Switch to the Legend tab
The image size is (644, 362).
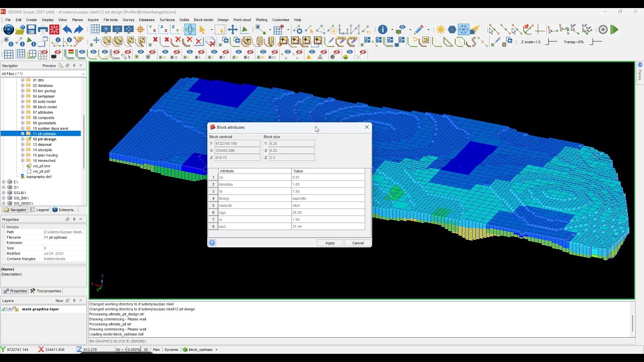39,210
